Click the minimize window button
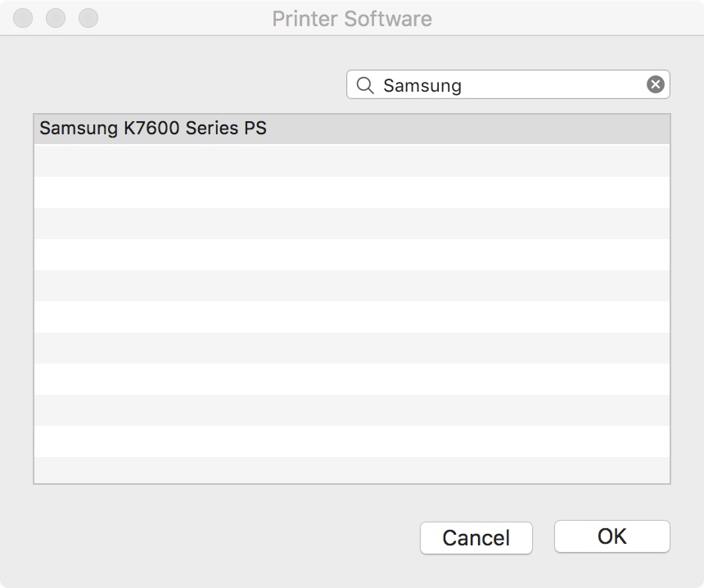The height and width of the screenshot is (588, 704). click(x=56, y=18)
